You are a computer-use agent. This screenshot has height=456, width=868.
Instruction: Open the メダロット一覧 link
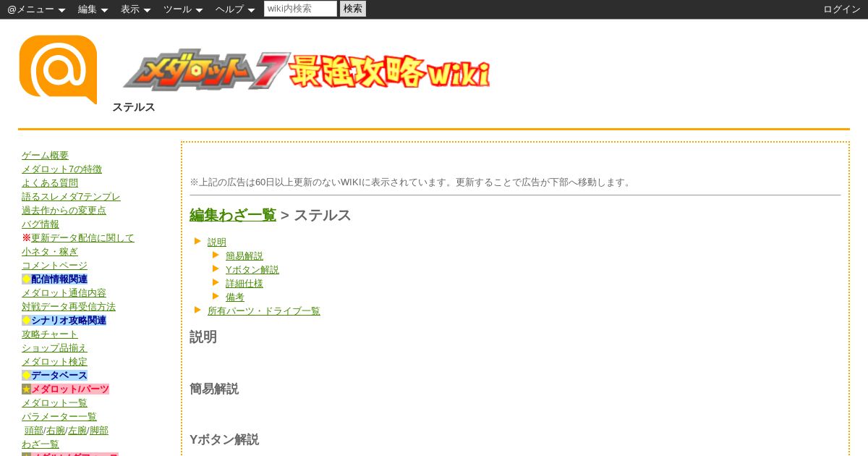click(54, 403)
